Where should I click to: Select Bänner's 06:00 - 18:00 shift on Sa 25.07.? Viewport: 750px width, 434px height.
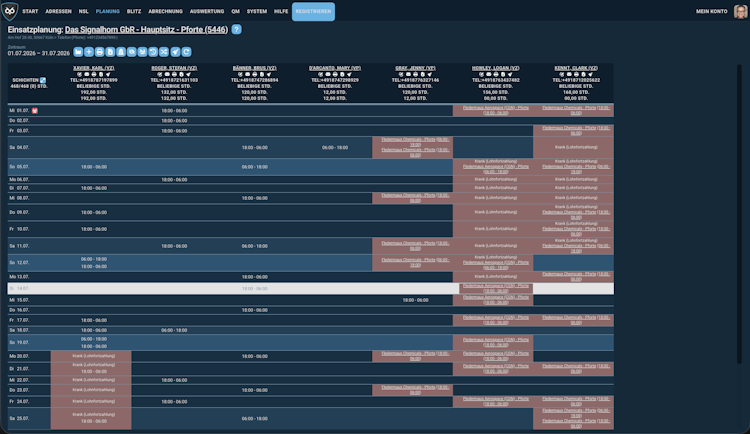(x=254, y=418)
